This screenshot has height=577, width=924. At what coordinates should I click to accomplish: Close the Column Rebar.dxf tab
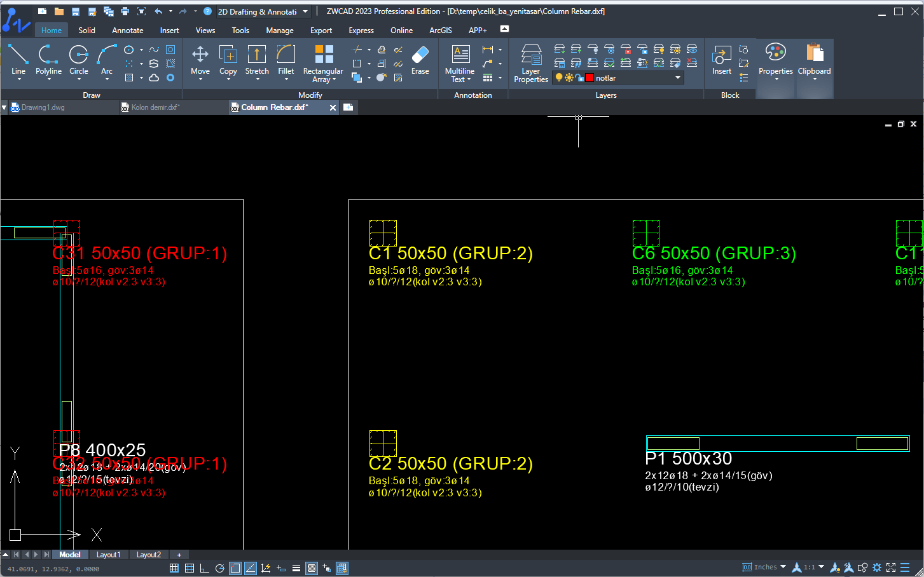click(333, 107)
